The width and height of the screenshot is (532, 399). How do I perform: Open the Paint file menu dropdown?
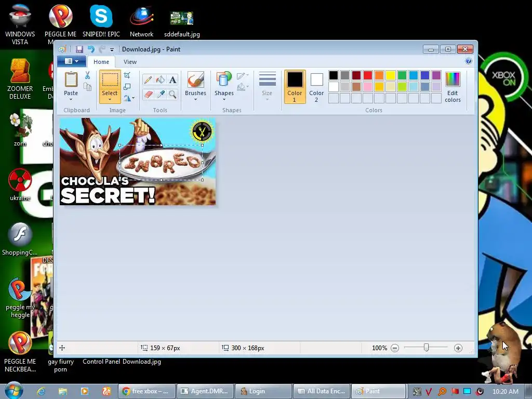[71, 61]
